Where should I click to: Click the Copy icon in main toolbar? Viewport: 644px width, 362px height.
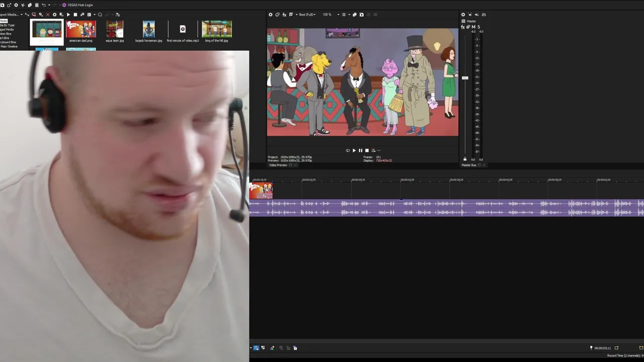pyautogui.click(x=30, y=5)
